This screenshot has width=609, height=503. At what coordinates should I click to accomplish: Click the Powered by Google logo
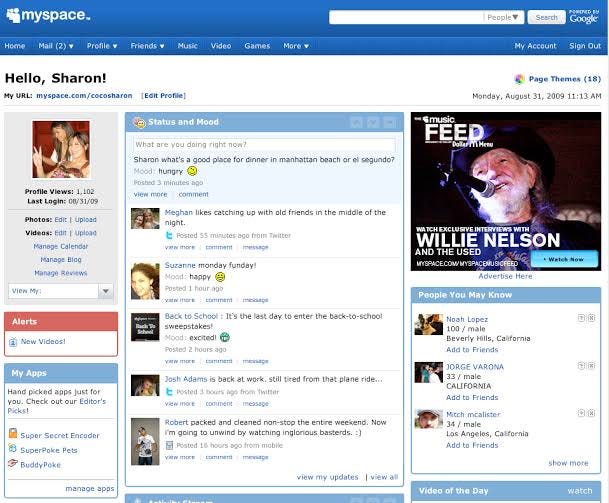click(584, 17)
